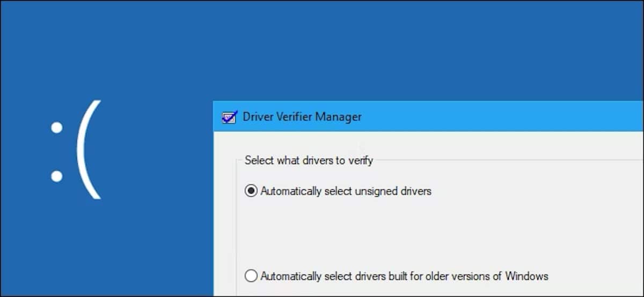The image size is (644, 297).
Task: Click the "Driver Verifier Manager" title text
Action: point(302,117)
